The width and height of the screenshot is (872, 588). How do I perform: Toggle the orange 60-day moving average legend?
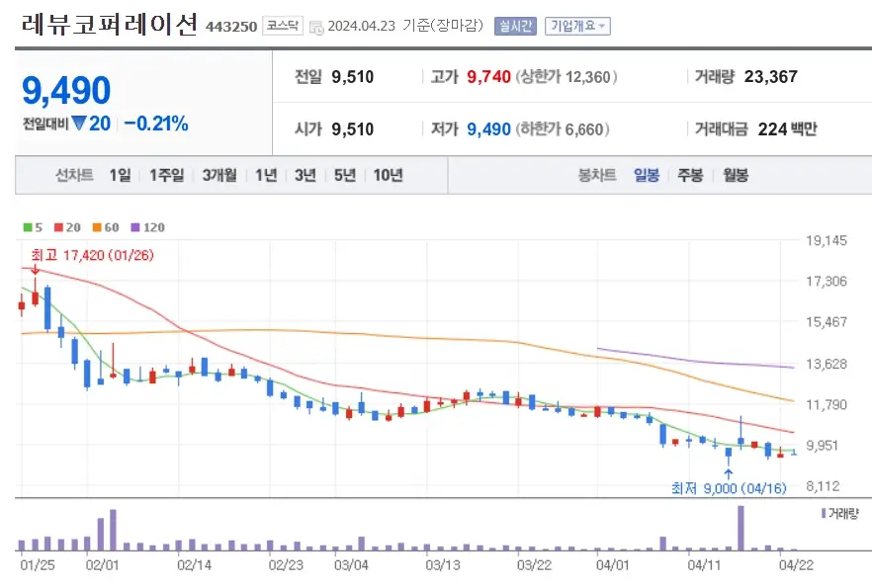[x=96, y=228]
